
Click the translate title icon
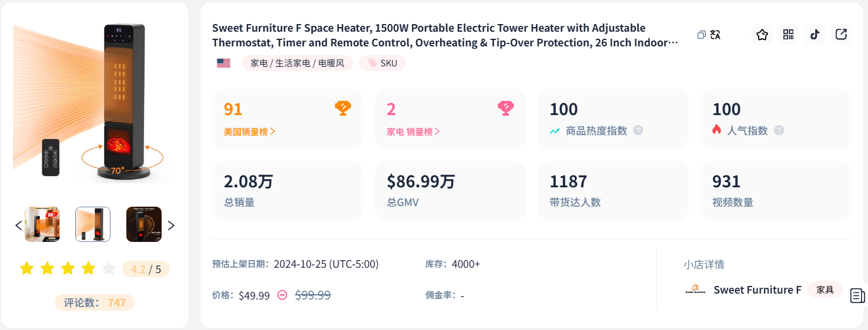715,35
